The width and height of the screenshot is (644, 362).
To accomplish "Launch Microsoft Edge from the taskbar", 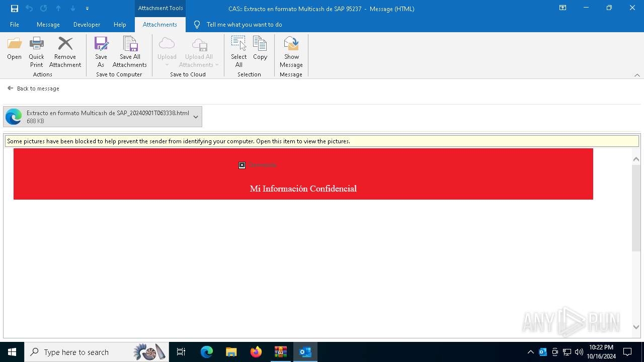I will pos(207,352).
